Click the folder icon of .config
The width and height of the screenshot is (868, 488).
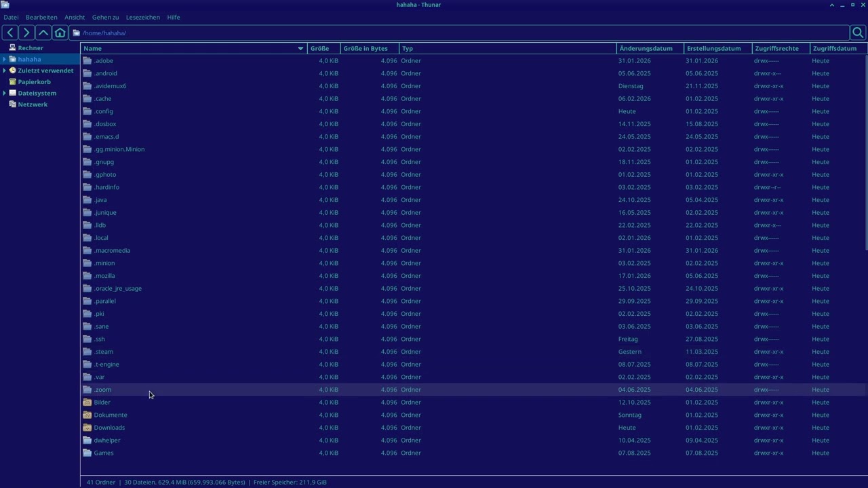click(x=87, y=111)
